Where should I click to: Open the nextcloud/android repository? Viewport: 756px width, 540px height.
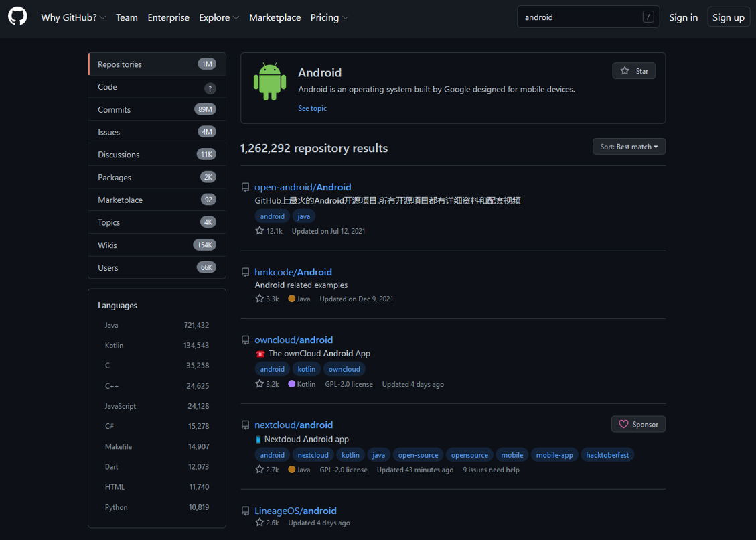(x=293, y=425)
